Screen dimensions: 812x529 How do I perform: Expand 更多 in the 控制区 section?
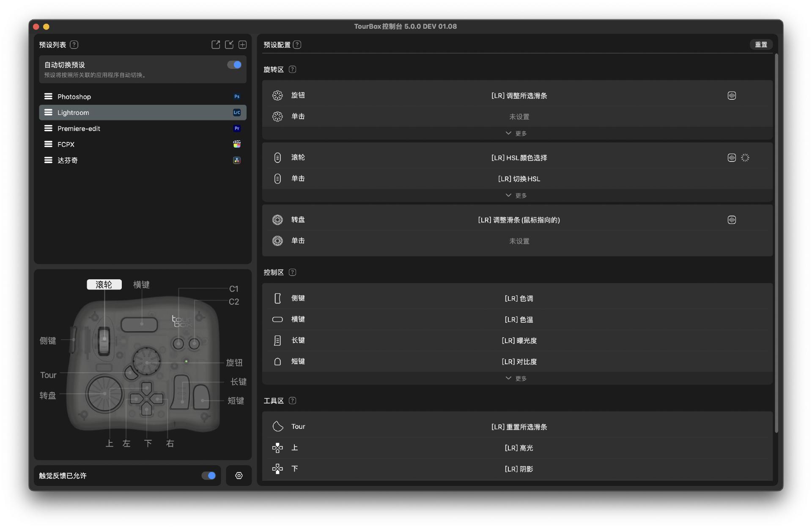tap(517, 378)
